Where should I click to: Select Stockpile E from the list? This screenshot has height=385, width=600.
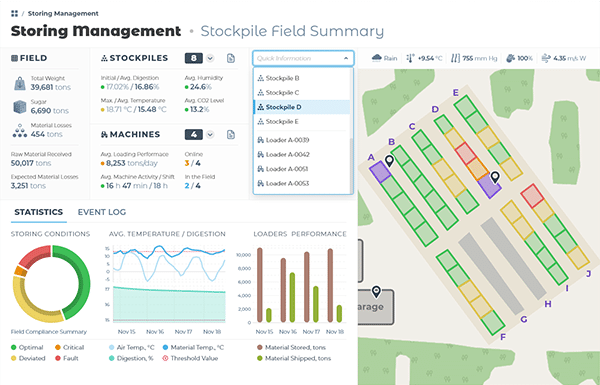[x=302, y=122]
